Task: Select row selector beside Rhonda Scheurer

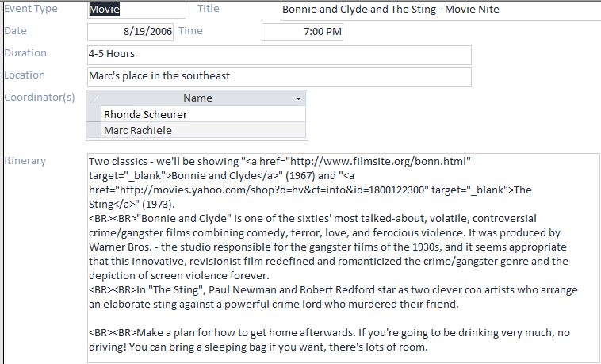Action: [x=93, y=114]
